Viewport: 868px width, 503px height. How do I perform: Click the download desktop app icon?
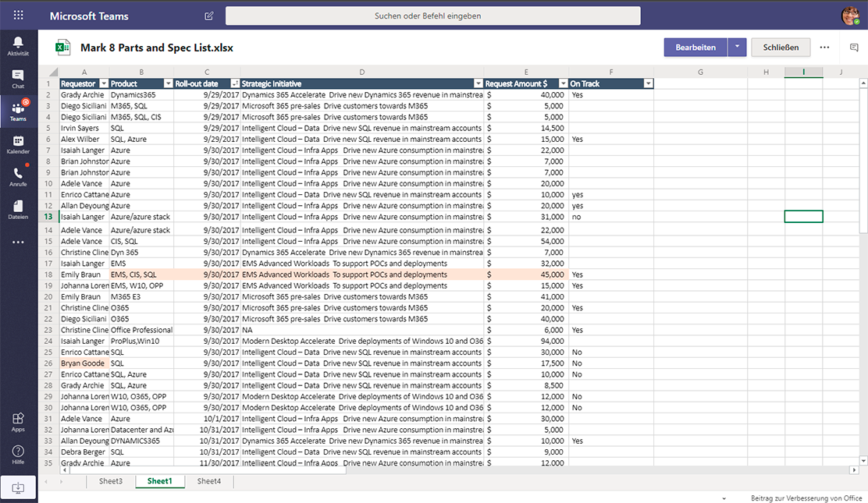pos(18,488)
